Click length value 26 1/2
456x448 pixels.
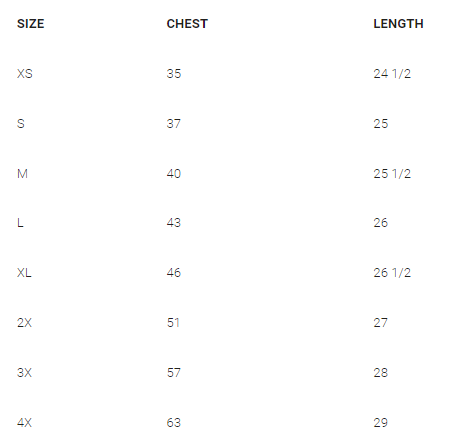point(392,273)
